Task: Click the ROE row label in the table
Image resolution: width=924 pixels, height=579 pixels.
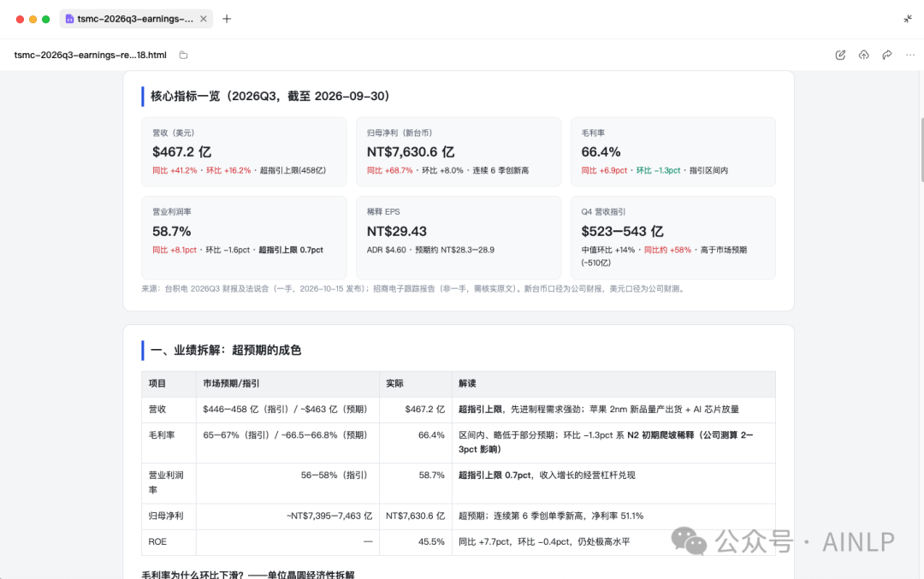Action: [x=157, y=542]
